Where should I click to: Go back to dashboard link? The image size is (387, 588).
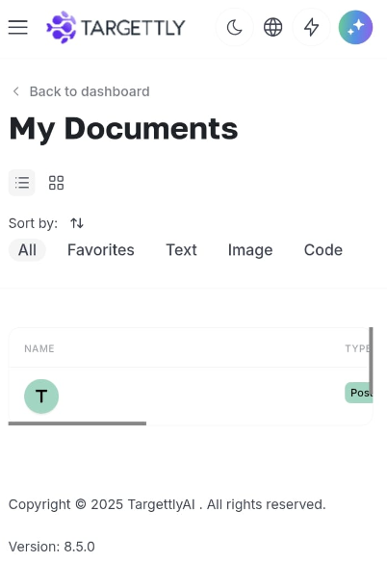pos(90,91)
